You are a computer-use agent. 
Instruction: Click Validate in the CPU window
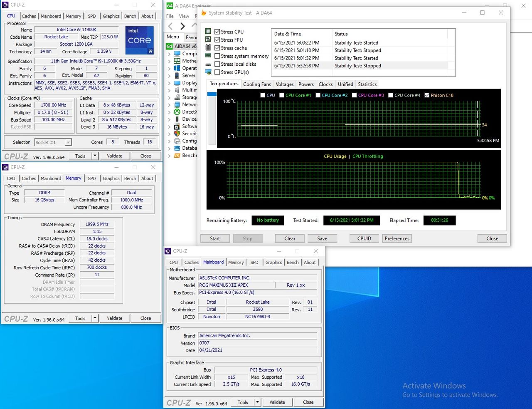pyautogui.click(x=115, y=156)
